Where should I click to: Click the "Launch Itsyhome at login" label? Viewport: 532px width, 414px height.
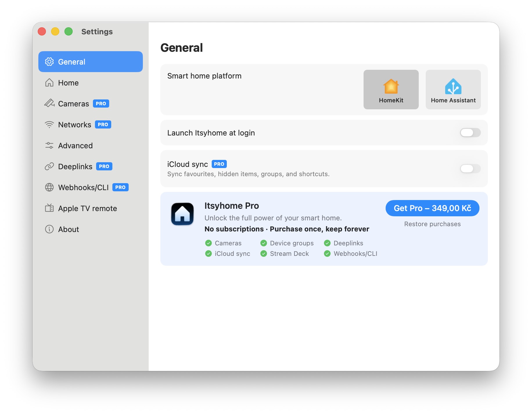pyautogui.click(x=211, y=133)
